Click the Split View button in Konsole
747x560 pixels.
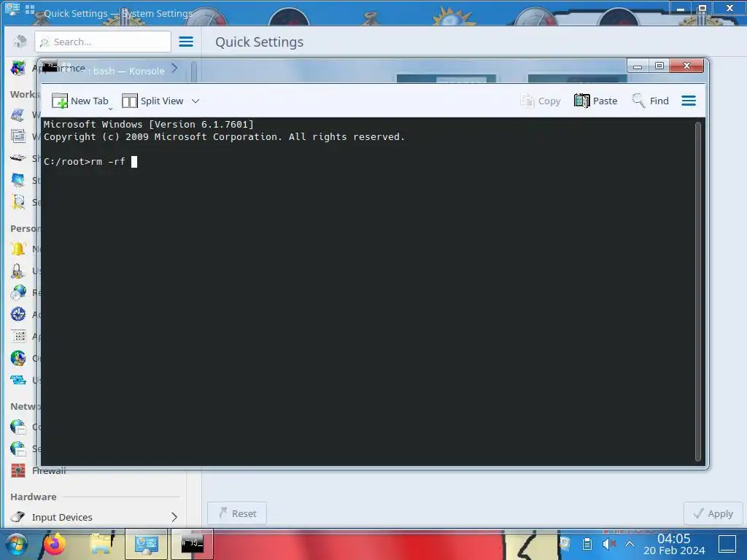pos(152,101)
